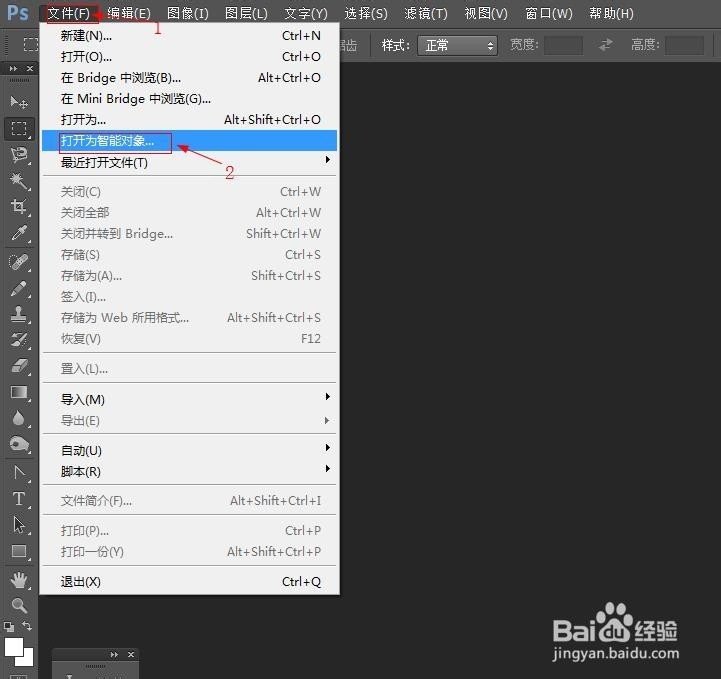The image size is (721, 679).
Task: Click the white foreground color swatch
Action: [13, 648]
